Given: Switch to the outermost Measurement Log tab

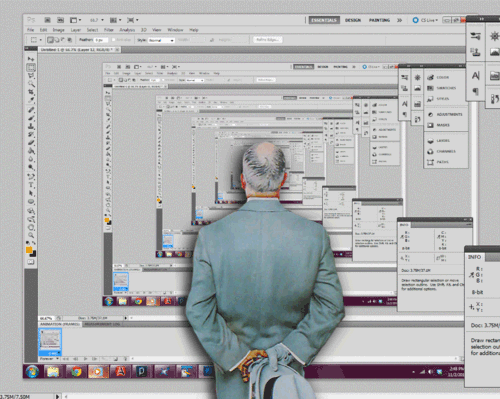Looking at the screenshot, I should click(x=102, y=324).
